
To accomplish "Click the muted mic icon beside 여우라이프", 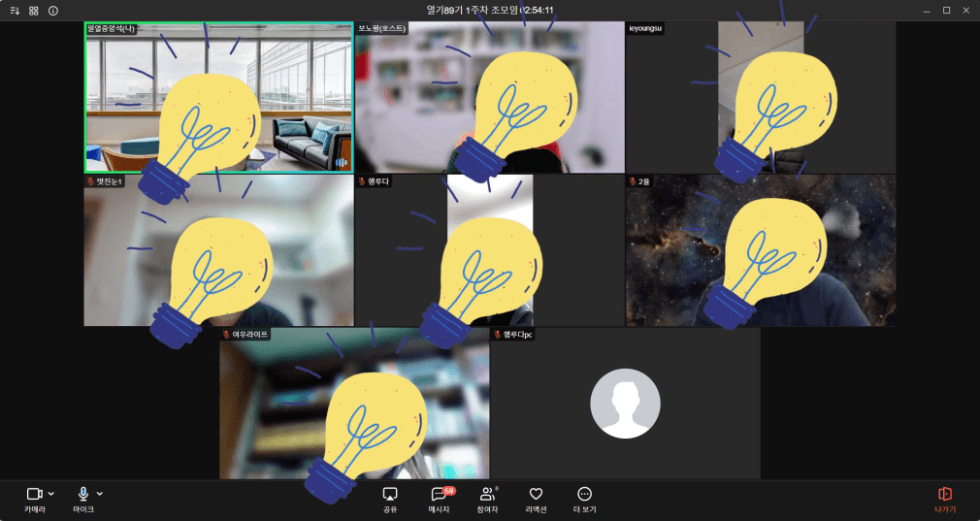I will (x=226, y=335).
